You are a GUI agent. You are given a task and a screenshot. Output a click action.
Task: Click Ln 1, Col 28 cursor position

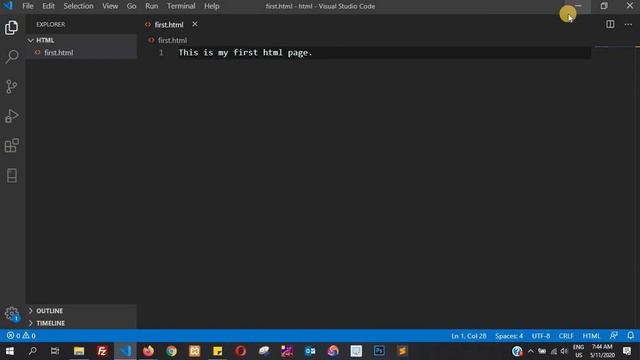click(469, 336)
